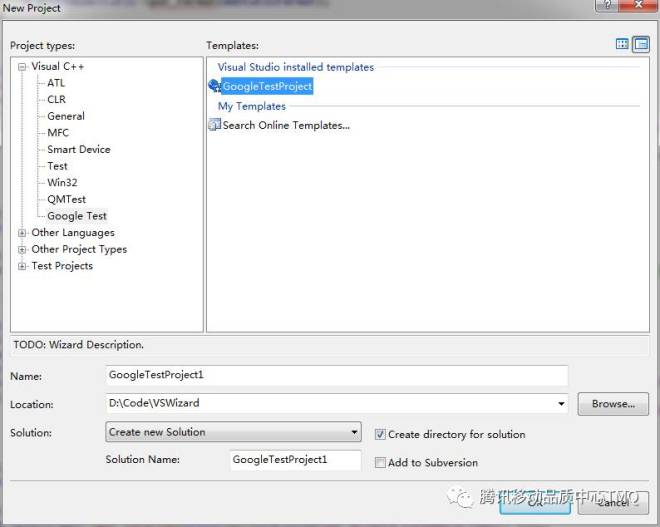Select the Other Languages label

(73, 233)
